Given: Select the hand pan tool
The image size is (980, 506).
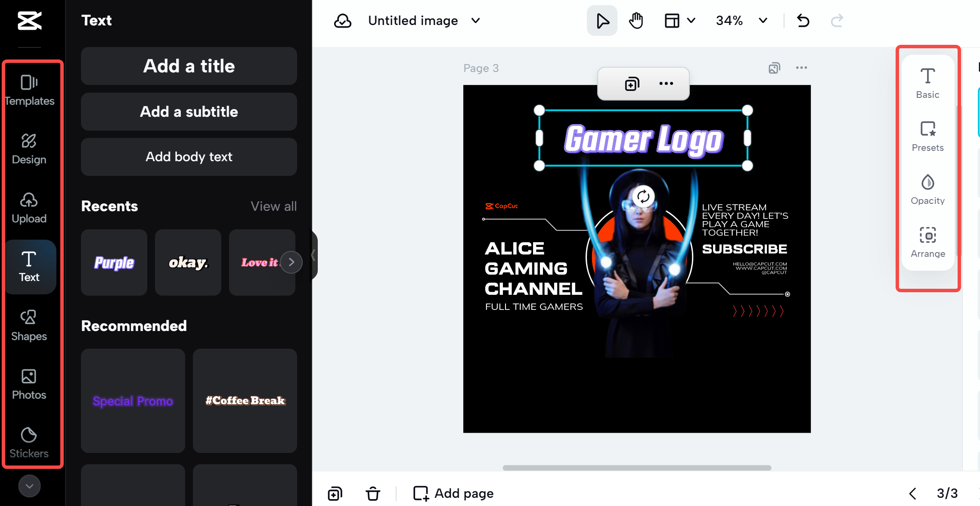Looking at the screenshot, I should 636,21.
